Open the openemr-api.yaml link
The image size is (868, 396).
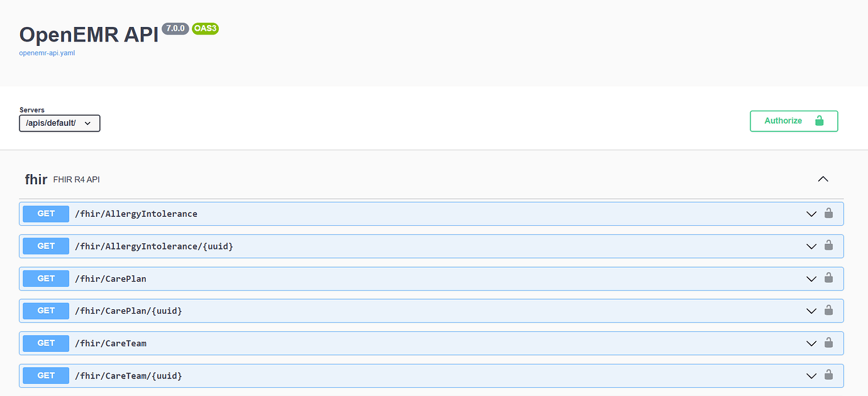(47, 53)
